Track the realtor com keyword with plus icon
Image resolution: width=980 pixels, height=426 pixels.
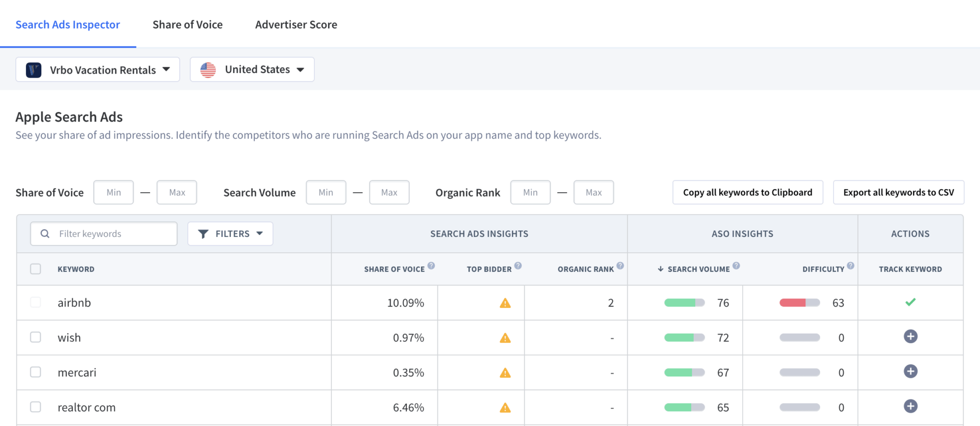tap(911, 406)
